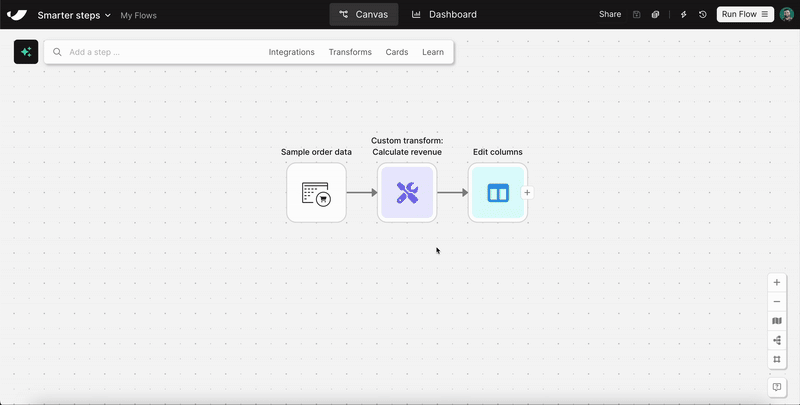Open the Integrations menu

[291, 52]
